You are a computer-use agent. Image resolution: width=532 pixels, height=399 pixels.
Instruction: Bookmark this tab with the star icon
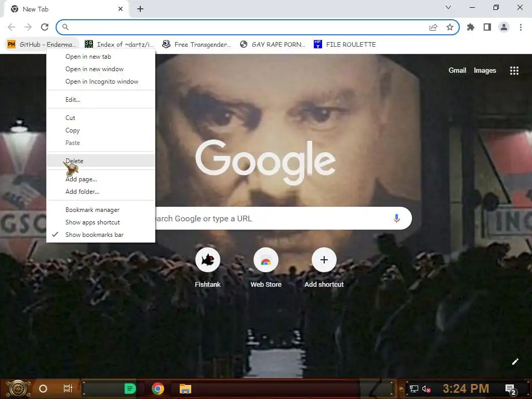click(450, 27)
